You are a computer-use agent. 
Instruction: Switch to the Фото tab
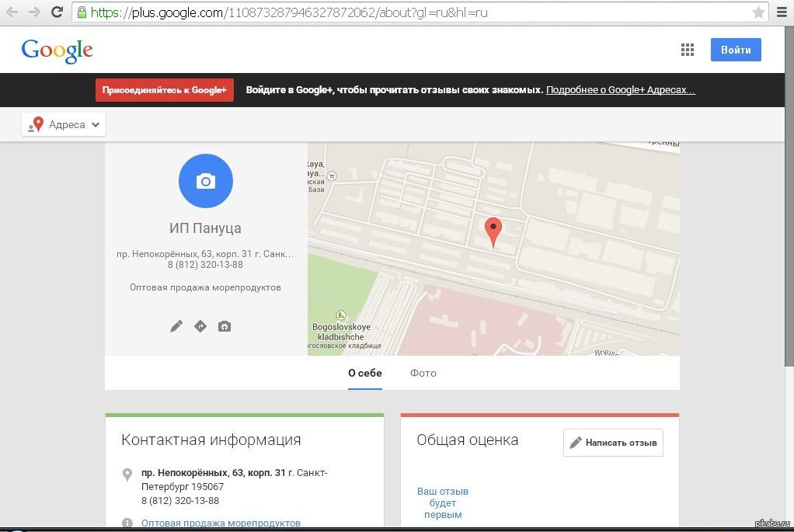(x=423, y=373)
